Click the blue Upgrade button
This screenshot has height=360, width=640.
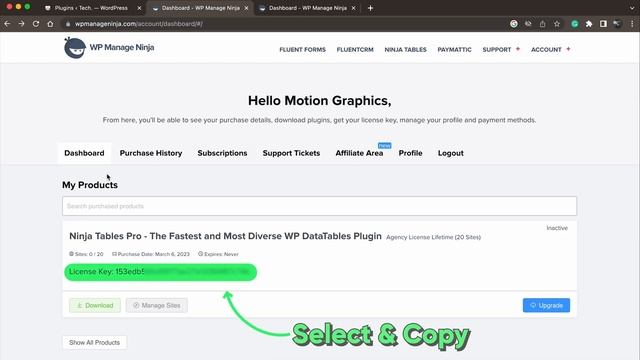coord(546,305)
